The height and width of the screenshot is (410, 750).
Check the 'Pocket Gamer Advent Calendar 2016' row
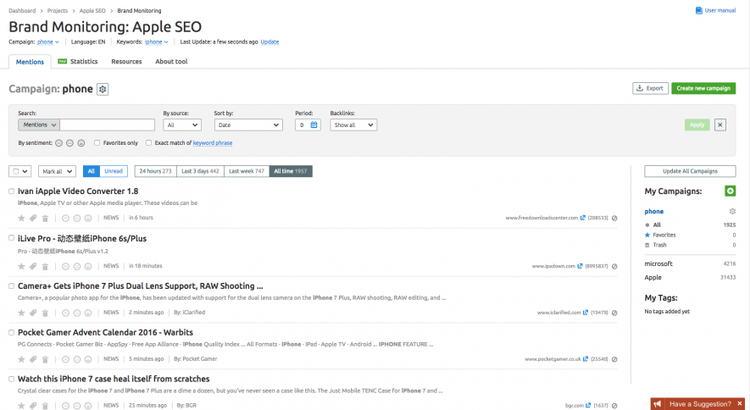tap(11, 332)
